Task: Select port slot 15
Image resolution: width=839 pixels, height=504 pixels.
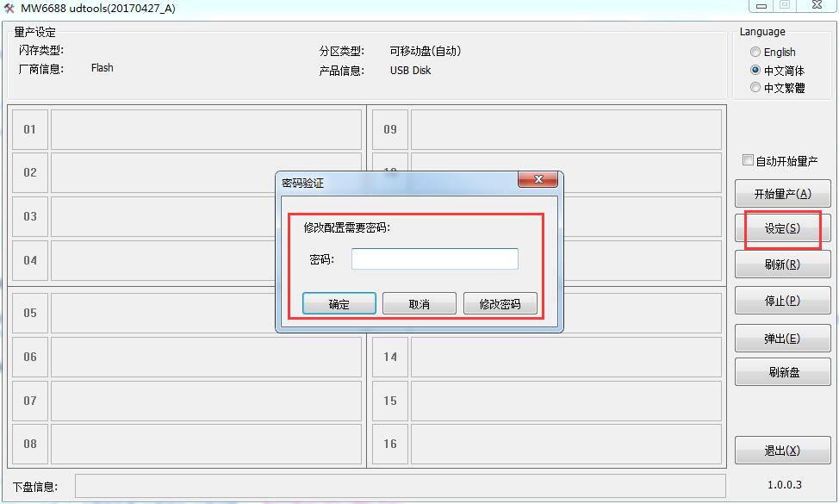Action: click(390, 401)
